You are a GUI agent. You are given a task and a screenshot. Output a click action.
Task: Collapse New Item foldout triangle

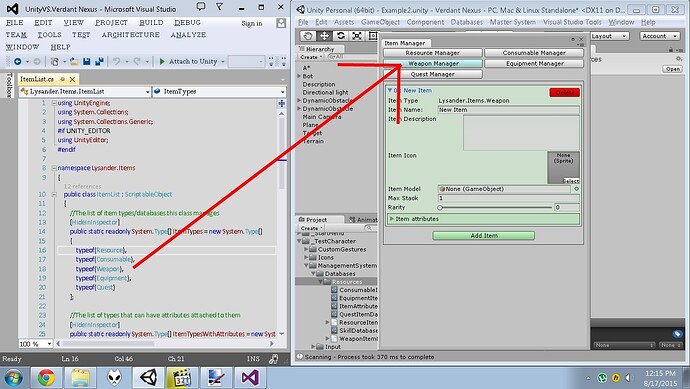point(390,90)
